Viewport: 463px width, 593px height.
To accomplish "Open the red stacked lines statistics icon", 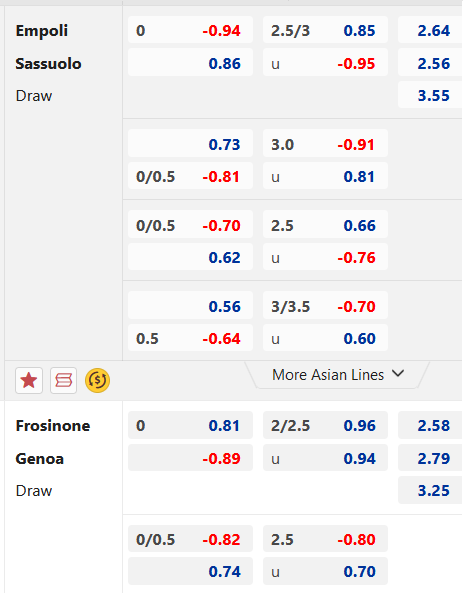I will (63, 380).
